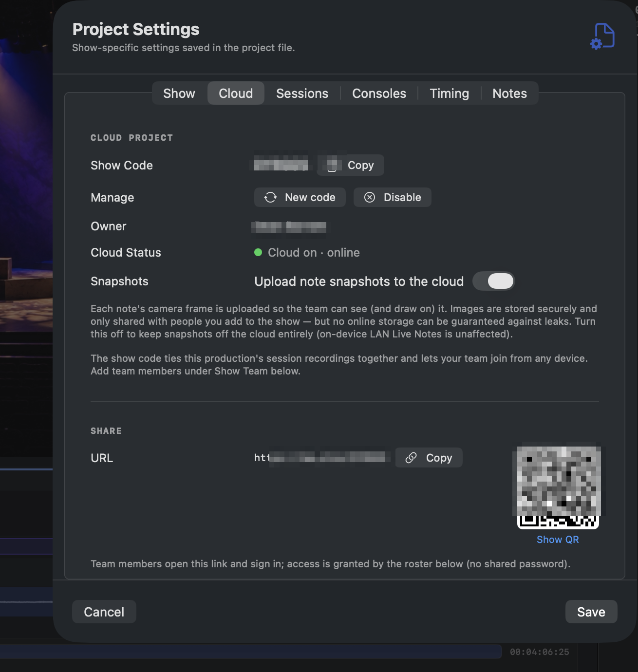Click the blurred show code value
This screenshot has width=638, height=672.
[x=281, y=165]
